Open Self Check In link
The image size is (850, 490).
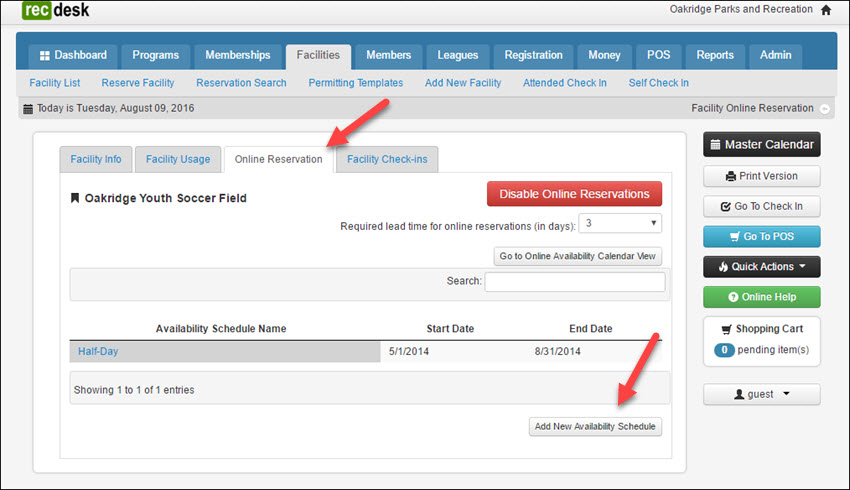pyautogui.click(x=659, y=83)
